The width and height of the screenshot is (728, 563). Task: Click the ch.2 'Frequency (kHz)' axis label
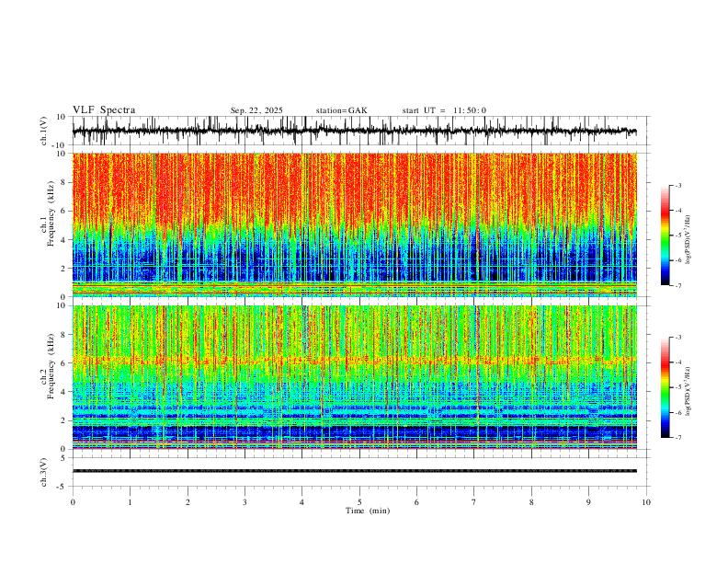tap(51, 366)
